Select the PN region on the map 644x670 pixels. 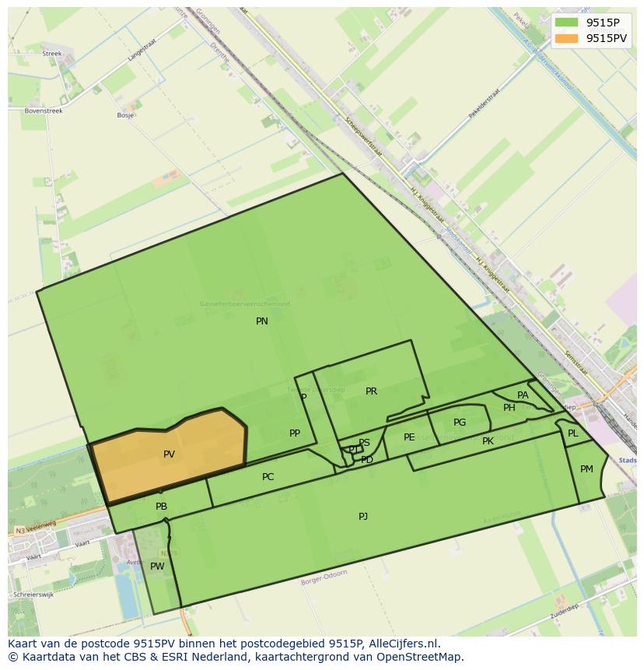tap(262, 321)
